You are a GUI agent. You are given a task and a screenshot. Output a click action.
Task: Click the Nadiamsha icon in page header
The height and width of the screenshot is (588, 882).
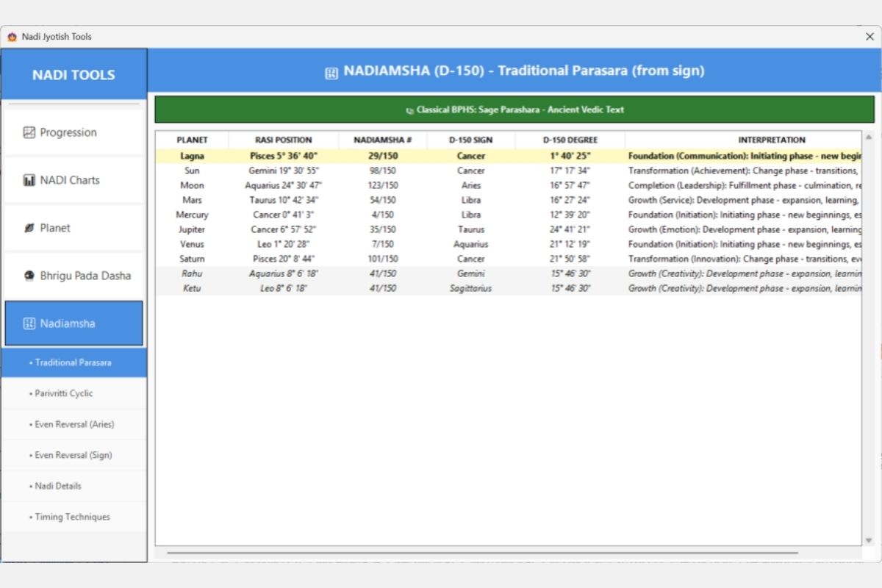click(x=331, y=72)
